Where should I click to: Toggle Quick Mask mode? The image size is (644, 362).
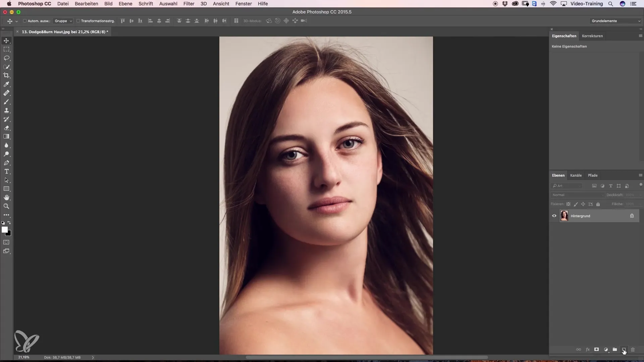[x=6, y=242]
